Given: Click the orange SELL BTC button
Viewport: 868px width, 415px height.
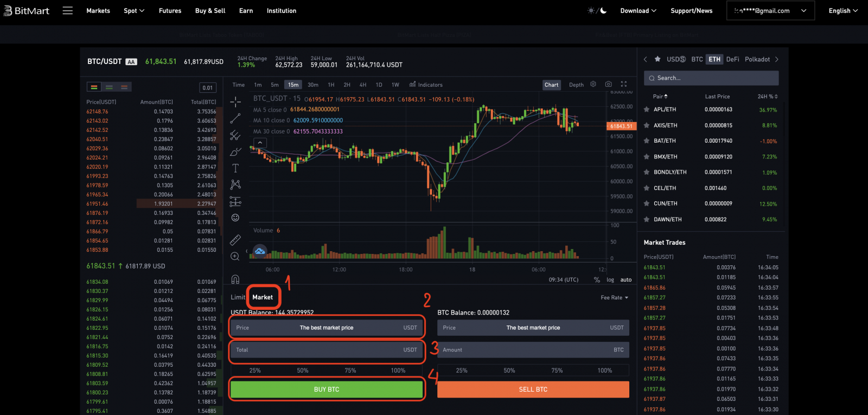Looking at the screenshot, I should coord(533,390).
